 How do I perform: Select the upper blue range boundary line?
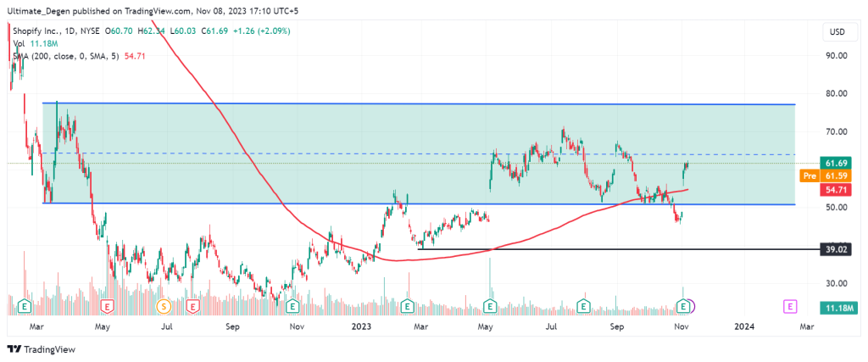tap(419, 103)
